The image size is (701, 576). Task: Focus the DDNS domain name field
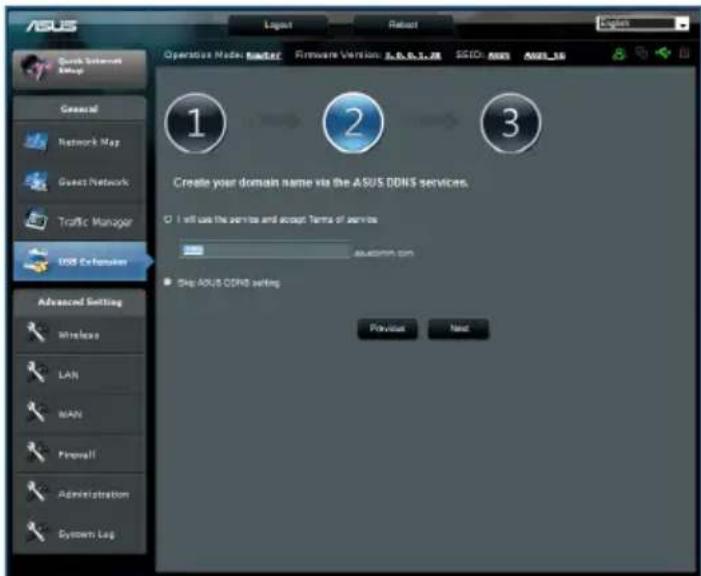[x=265, y=251]
